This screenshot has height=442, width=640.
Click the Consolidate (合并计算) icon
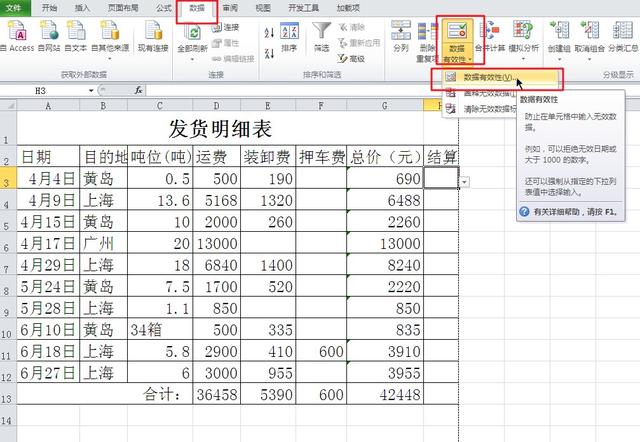490,31
